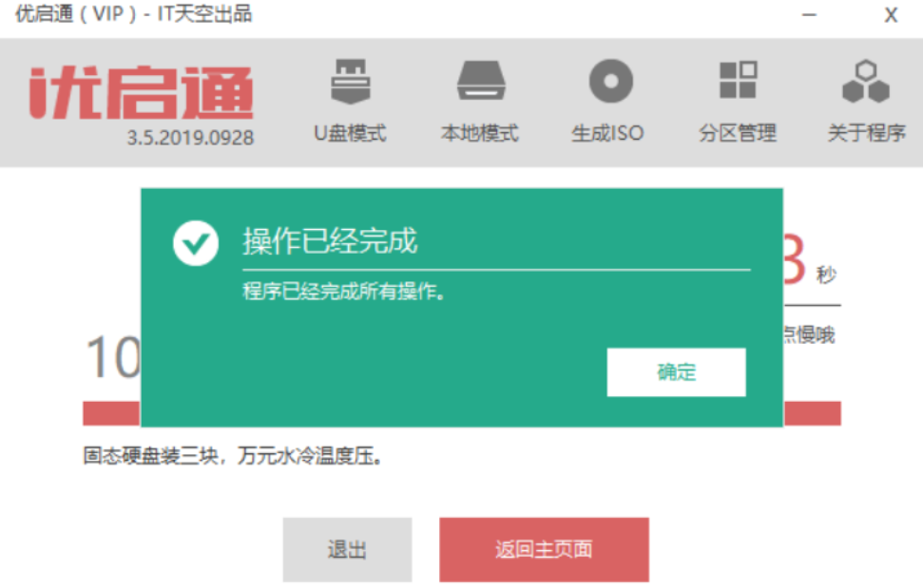Minimize the 优启通 window
The width and height of the screenshot is (923, 588).
click(809, 14)
